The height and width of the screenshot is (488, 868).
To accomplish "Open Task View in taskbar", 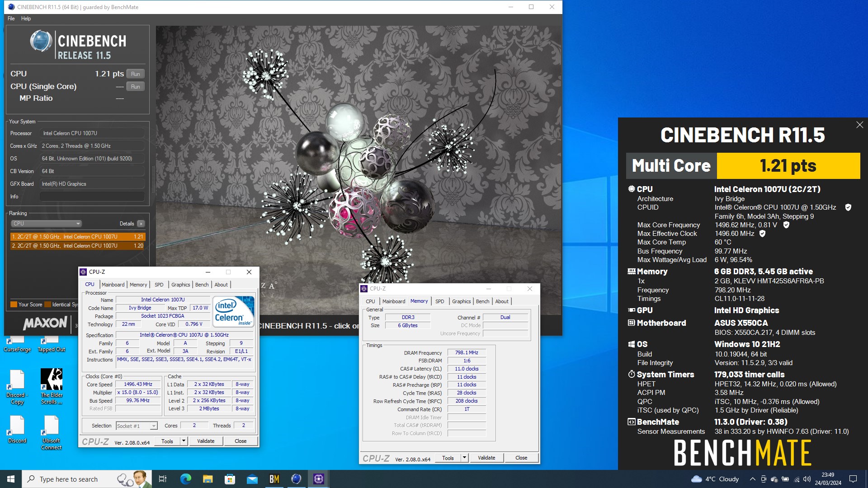I will click(163, 479).
